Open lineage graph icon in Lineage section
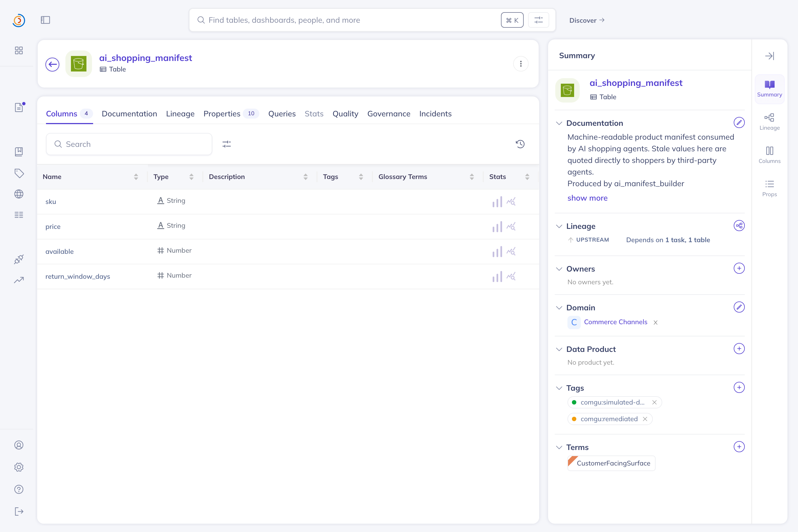The width and height of the screenshot is (798, 532). coord(739,226)
